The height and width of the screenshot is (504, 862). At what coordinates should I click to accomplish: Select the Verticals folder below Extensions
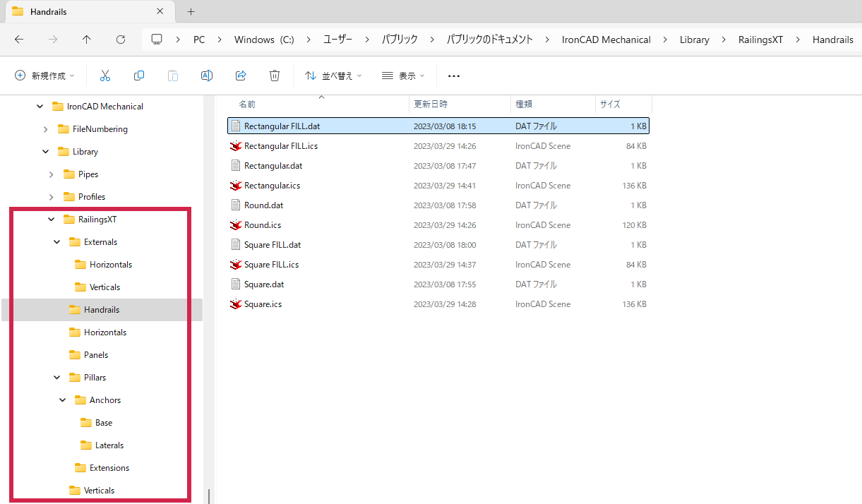click(x=100, y=491)
